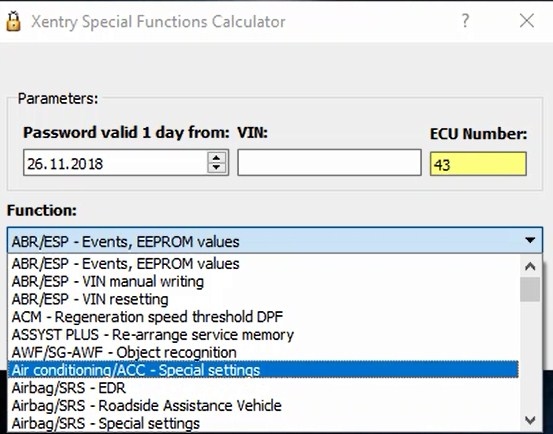Pick Air conditioning/ACC - Special settings

(x=263, y=370)
